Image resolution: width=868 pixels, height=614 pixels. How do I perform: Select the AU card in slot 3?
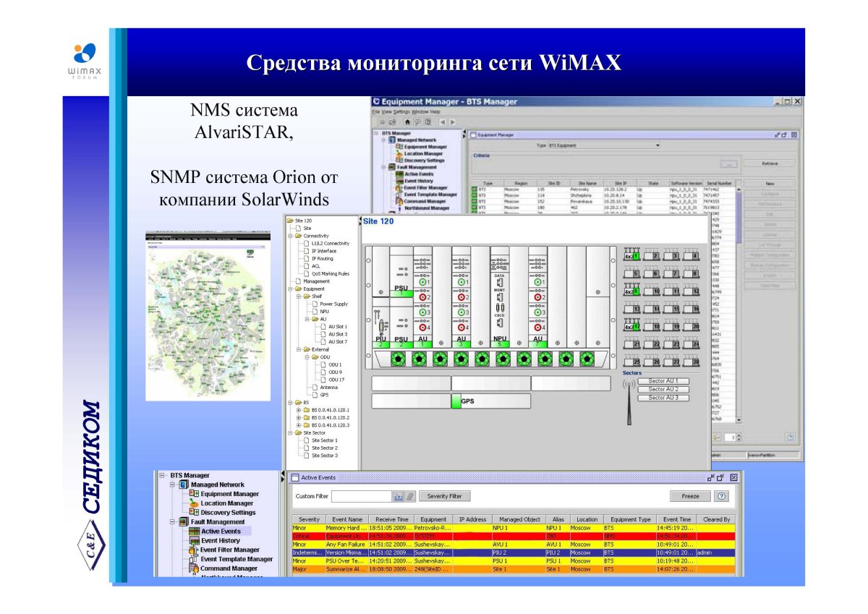click(461, 297)
